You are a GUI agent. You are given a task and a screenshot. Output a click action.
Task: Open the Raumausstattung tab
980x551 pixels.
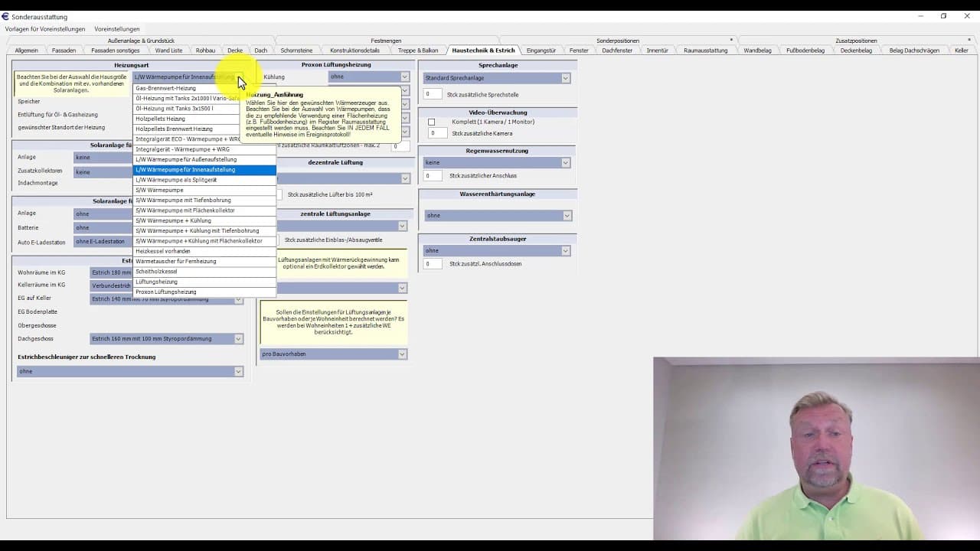click(705, 51)
